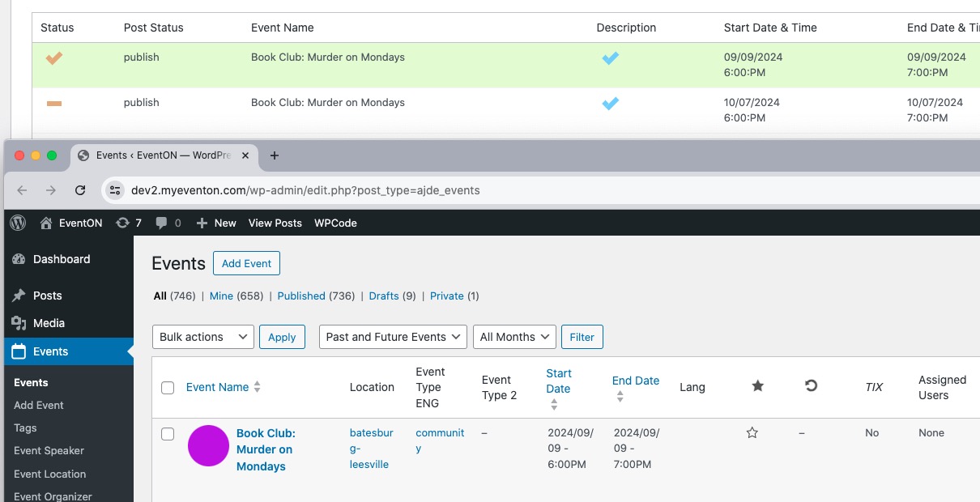
Task: Check the Book Club event row checkbox
Action: pos(168,434)
